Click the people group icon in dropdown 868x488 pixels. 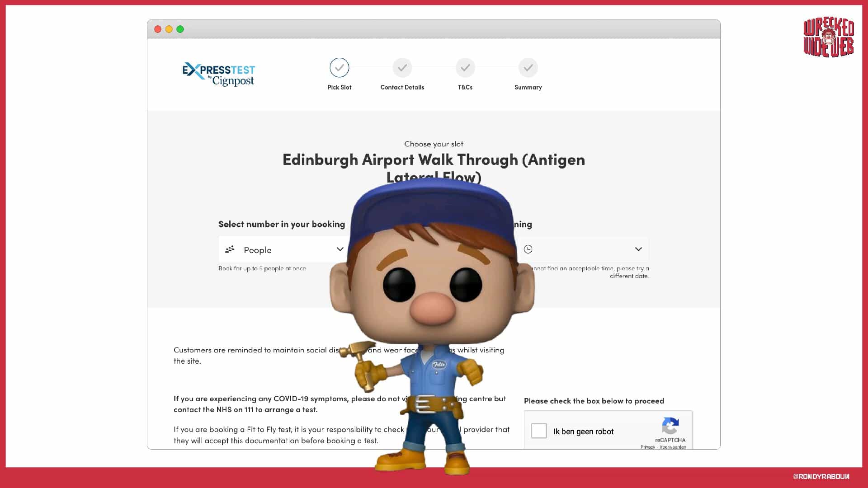230,249
